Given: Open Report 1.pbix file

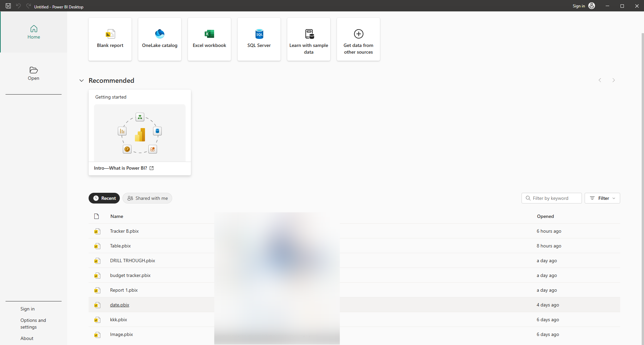Looking at the screenshot, I should (124, 290).
